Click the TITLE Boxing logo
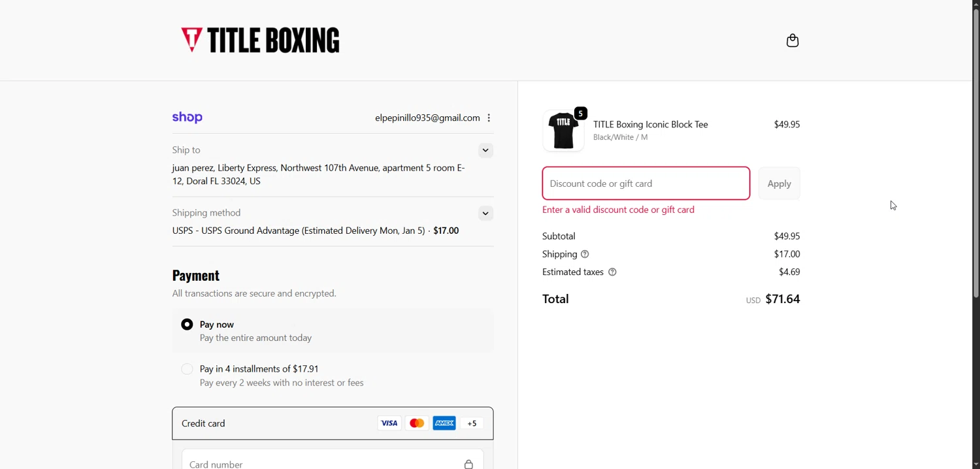The image size is (980, 469). (x=260, y=40)
